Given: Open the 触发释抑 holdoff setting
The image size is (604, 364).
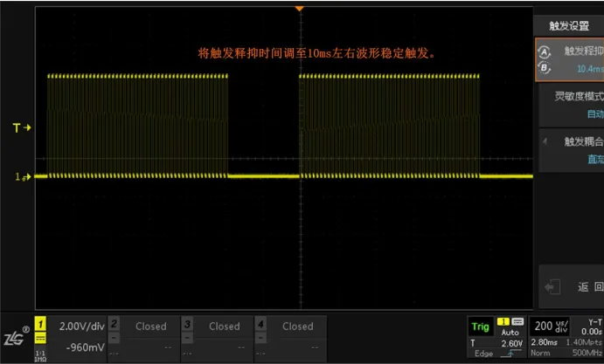Looking at the screenshot, I should point(570,59).
